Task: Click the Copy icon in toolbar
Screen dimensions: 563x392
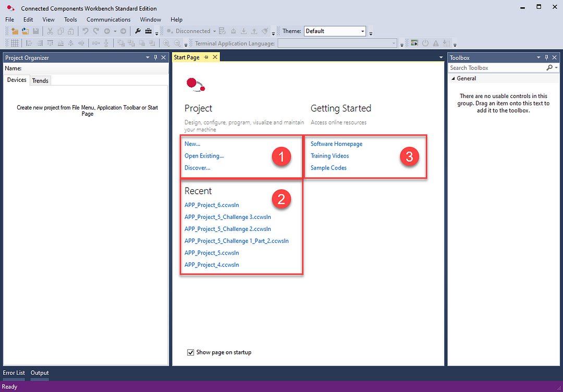Action: [x=60, y=31]
